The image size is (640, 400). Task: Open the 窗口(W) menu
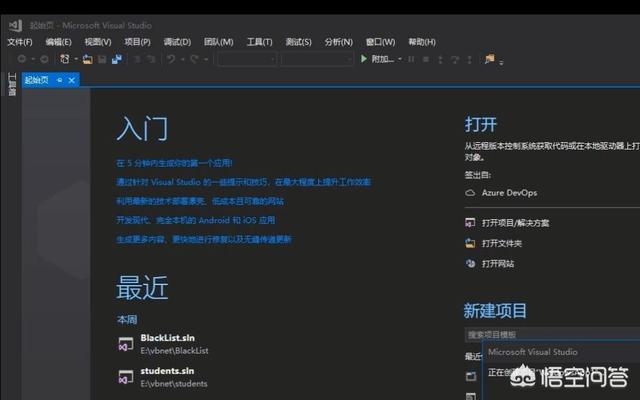(380, 42)
